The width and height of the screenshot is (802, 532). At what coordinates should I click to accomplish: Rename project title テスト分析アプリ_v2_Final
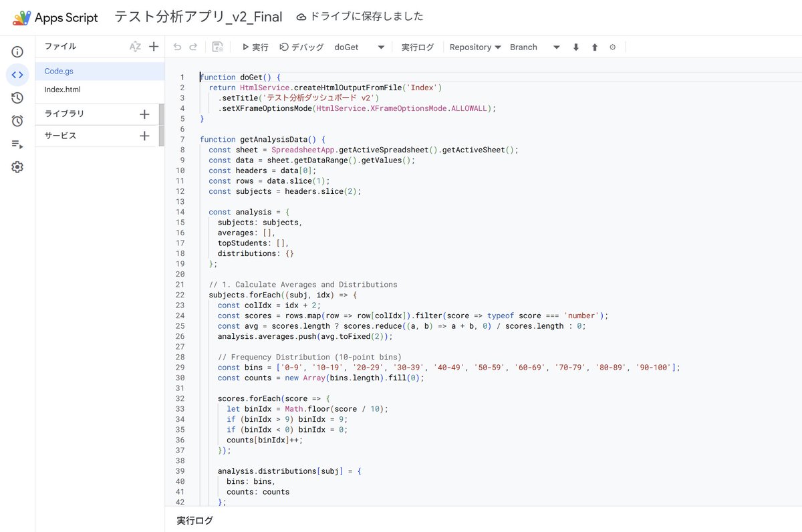point(198,17)
